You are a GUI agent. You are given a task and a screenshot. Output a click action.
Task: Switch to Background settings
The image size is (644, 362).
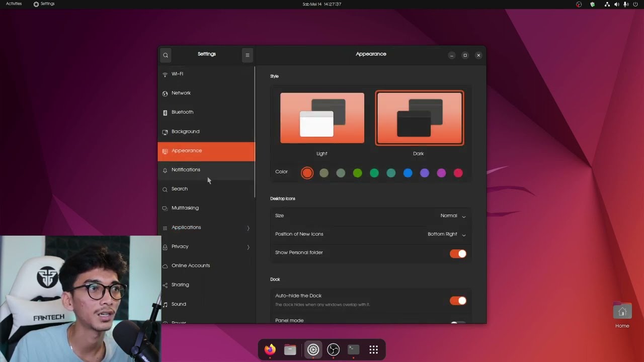click(206, 132)
